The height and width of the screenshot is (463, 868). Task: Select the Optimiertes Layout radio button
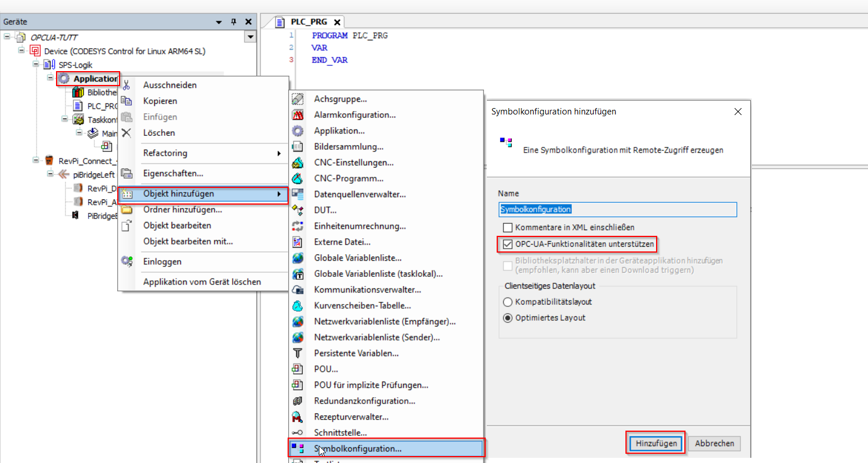click(508, 317)
